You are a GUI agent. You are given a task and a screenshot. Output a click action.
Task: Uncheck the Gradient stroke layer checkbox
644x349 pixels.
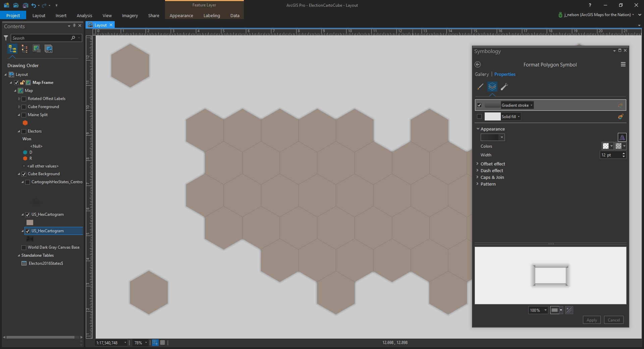point(479,105)
